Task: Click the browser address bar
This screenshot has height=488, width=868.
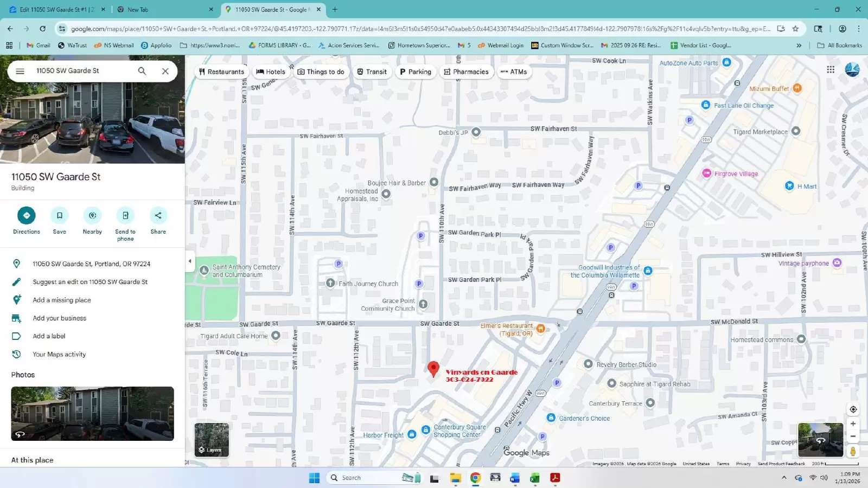Action: 420,29
